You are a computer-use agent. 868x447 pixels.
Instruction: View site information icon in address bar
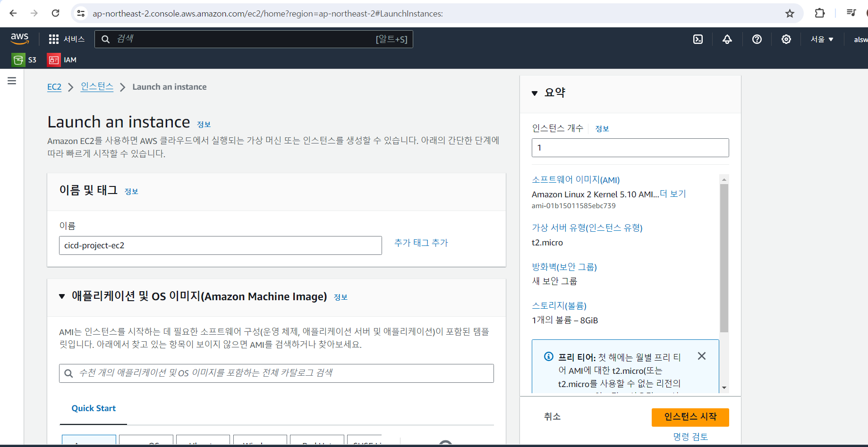pos(81,13)
